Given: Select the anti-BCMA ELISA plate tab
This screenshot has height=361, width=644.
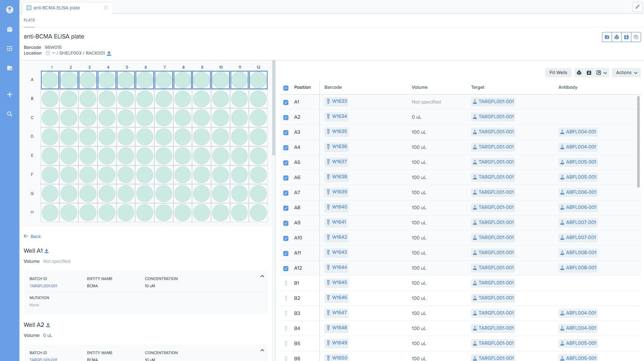Looking at the screenshot, I should tap(56, 8).
